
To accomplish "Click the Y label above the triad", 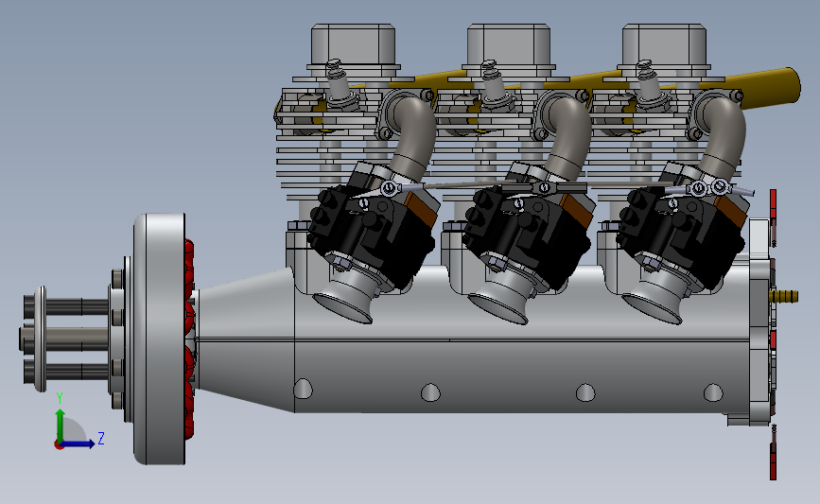I will tap(60, 398).
